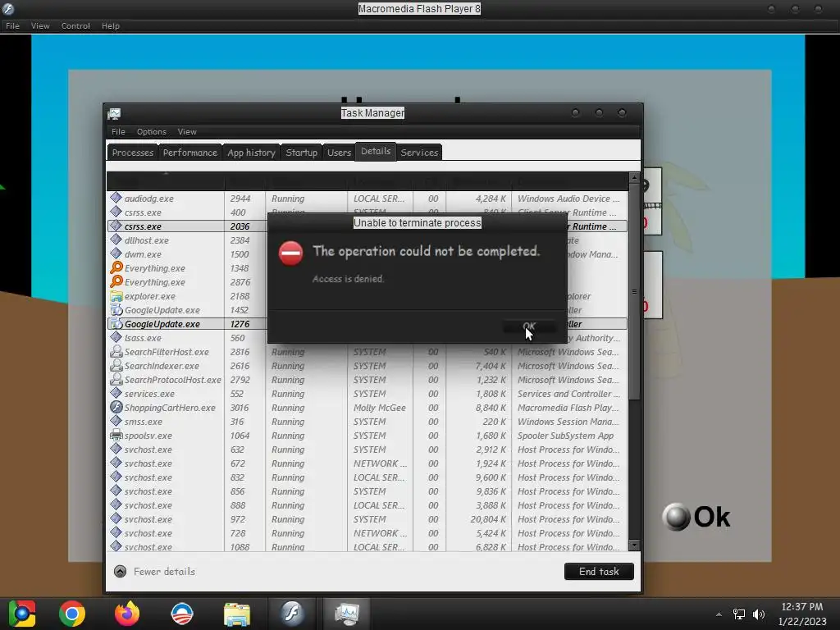Click the Task Manager title bar icon
Viewport: 840px width, 630px height.
pyautogui.click(x=114, y=113)
